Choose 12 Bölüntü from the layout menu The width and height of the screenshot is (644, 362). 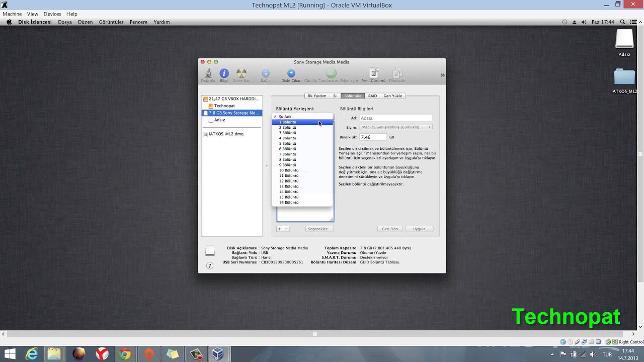coord(302,181)
